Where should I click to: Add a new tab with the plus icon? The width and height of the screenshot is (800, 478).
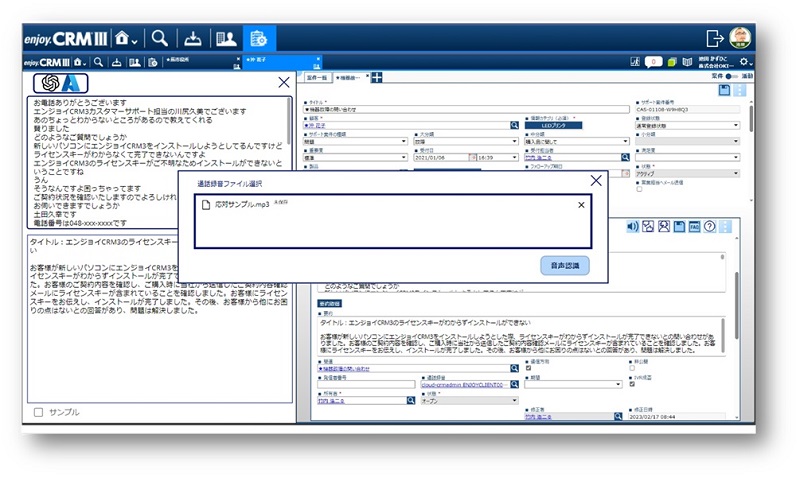377,78
